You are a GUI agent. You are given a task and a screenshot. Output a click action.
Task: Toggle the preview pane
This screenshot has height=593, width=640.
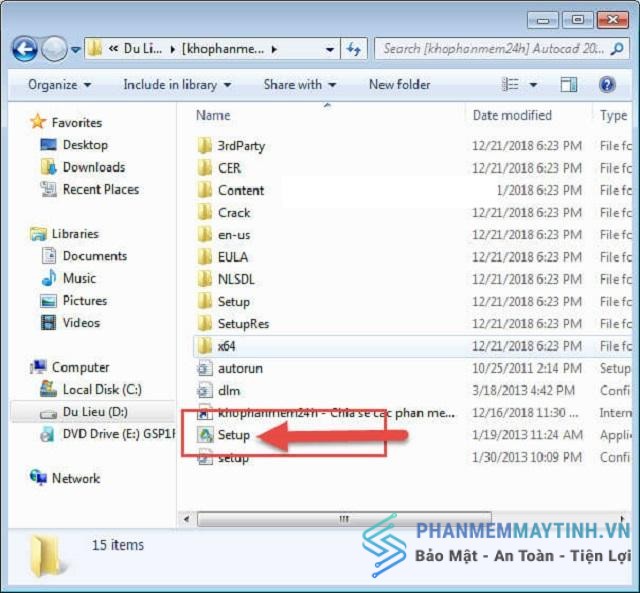click(568, 84)
